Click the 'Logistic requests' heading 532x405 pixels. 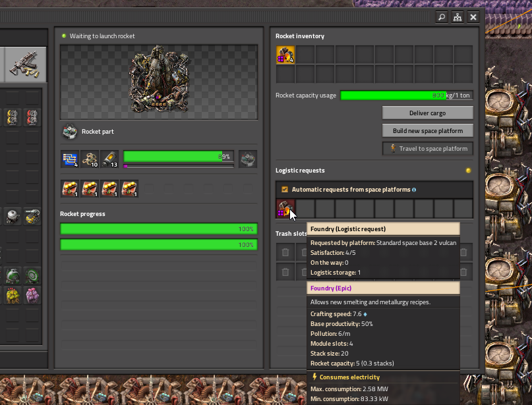[x=300, y=171]
